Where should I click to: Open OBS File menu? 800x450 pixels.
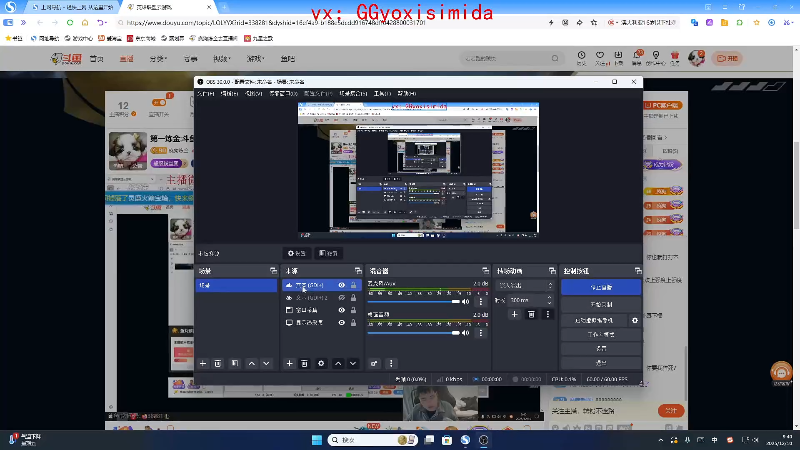205,93
